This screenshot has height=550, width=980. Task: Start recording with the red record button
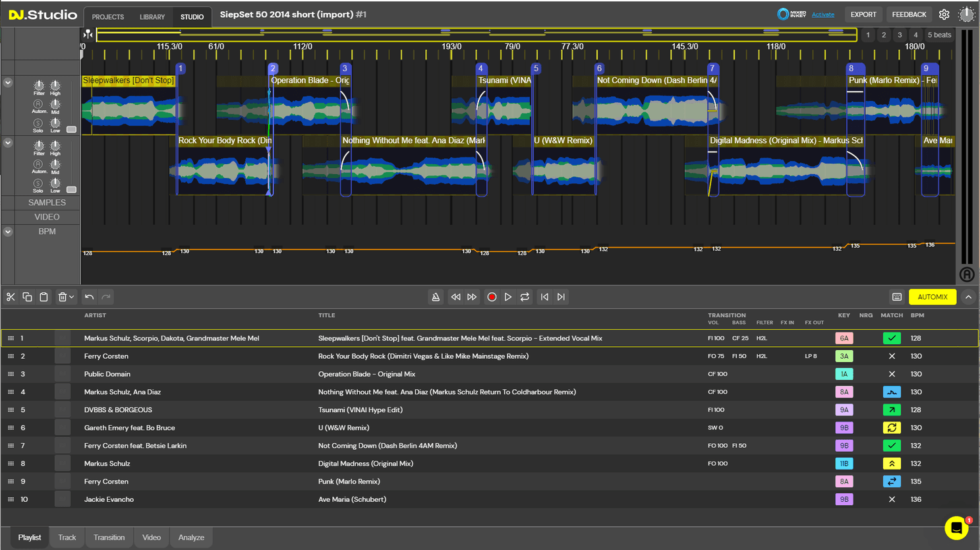click(x=492, y=297)
